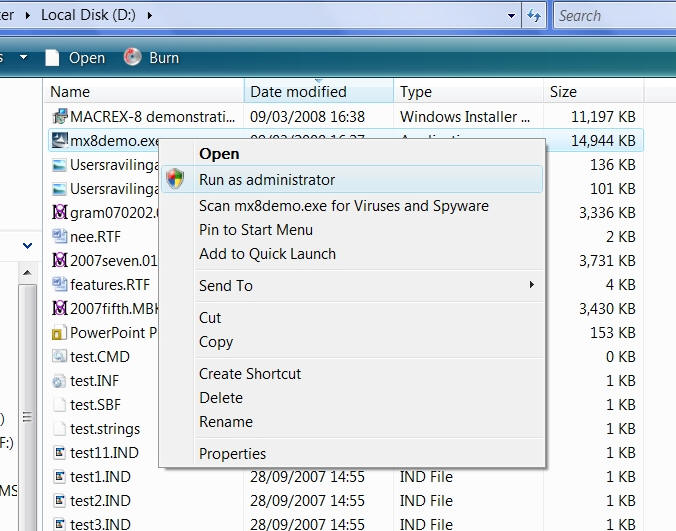The height and width of the screenshot is (531, 676).
Task: Click the test11.IND file icon
Action: pyautogui.click(x=59, y=453)
